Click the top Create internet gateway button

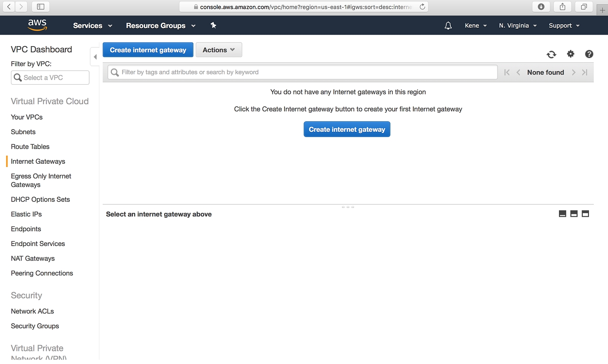[148, 50]
